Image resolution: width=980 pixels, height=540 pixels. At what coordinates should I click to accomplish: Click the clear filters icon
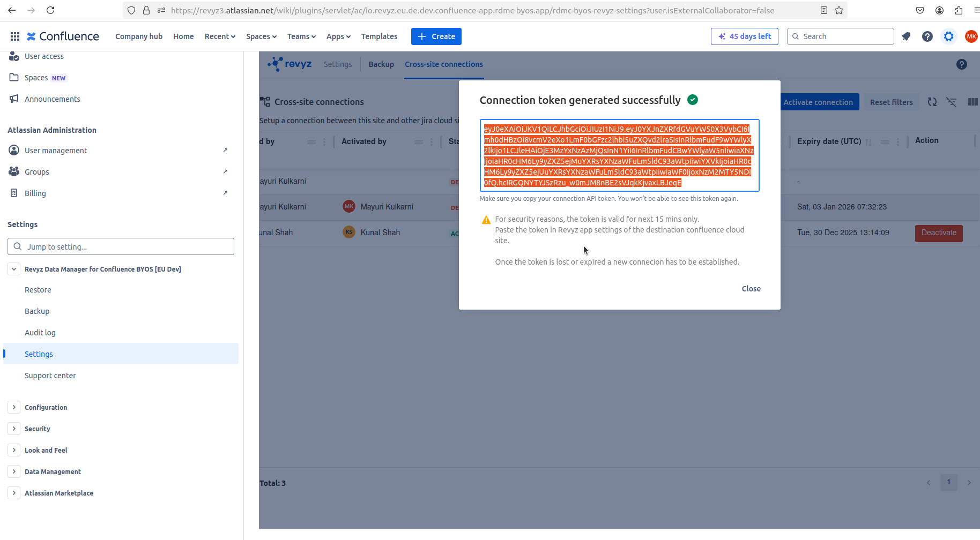[x=952, y=102]
